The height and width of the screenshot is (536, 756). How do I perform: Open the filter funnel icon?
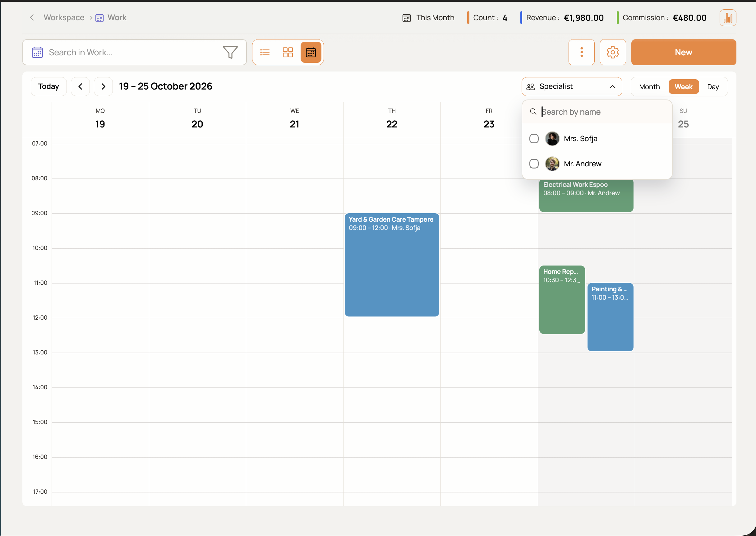pos(230,52)
